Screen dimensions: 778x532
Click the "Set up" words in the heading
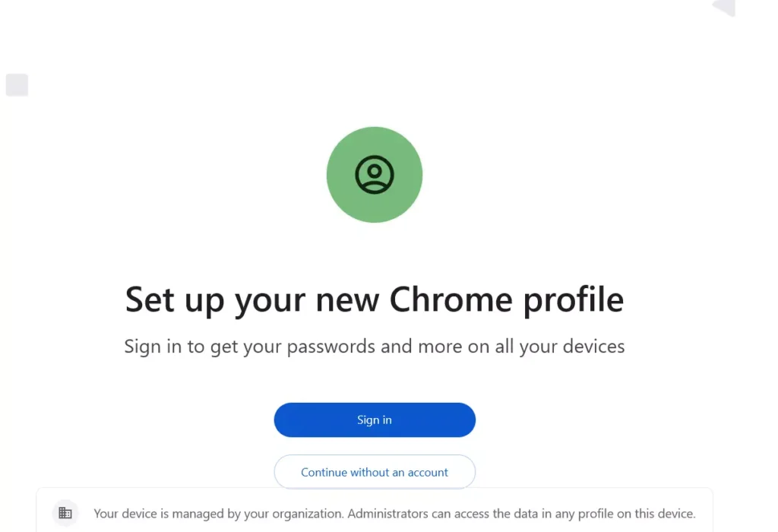click(175, 299)
